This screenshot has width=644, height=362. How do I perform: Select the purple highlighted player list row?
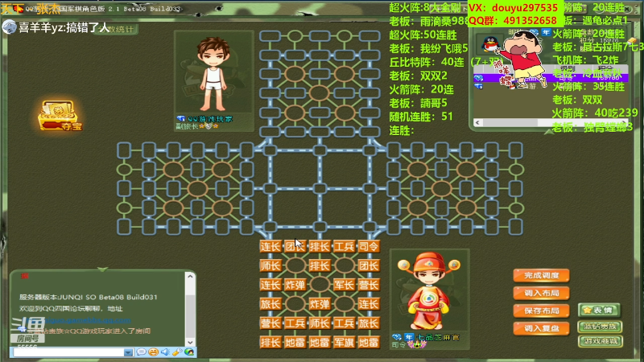(x=551, y=78)
